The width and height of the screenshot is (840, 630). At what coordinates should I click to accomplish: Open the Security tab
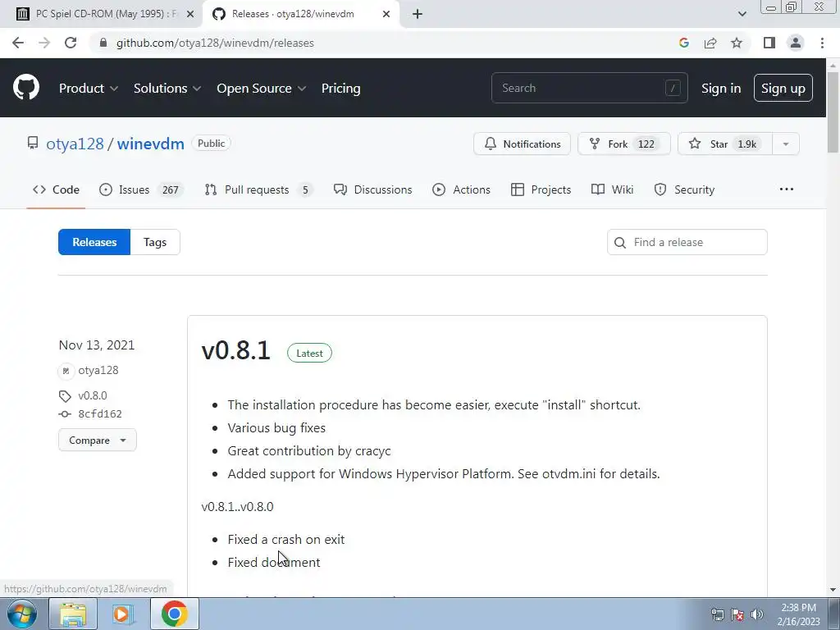685,189
